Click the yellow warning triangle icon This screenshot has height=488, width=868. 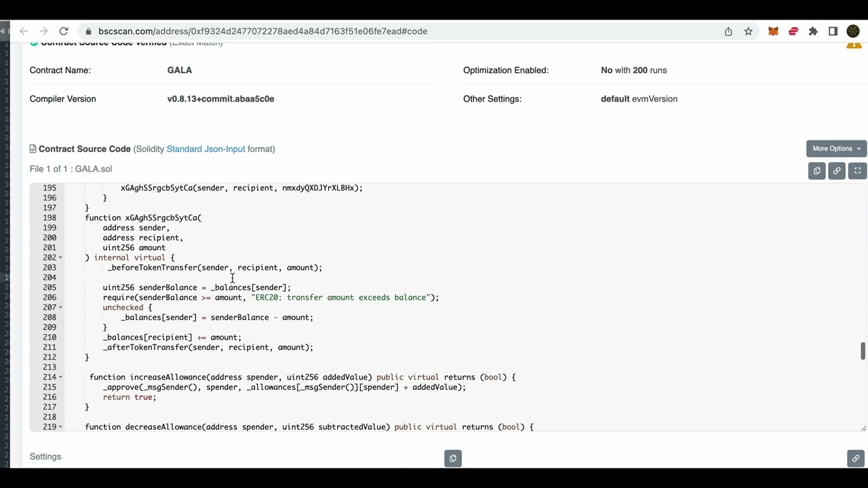click(853, 43)
